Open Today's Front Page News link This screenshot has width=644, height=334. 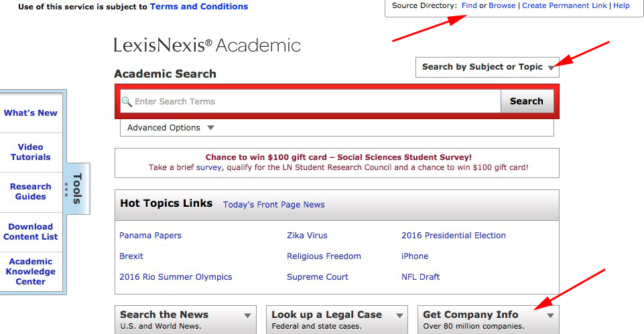click(x=273, y=205)
